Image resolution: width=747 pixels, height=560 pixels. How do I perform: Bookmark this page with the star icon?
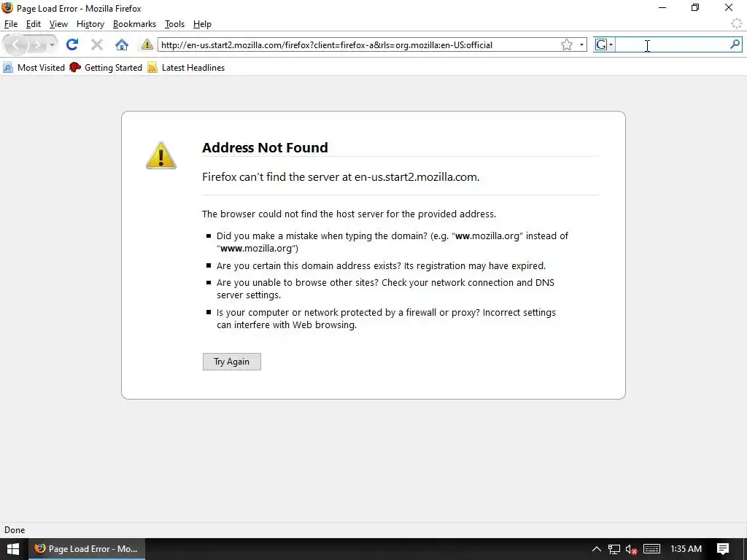pos(566,44)
